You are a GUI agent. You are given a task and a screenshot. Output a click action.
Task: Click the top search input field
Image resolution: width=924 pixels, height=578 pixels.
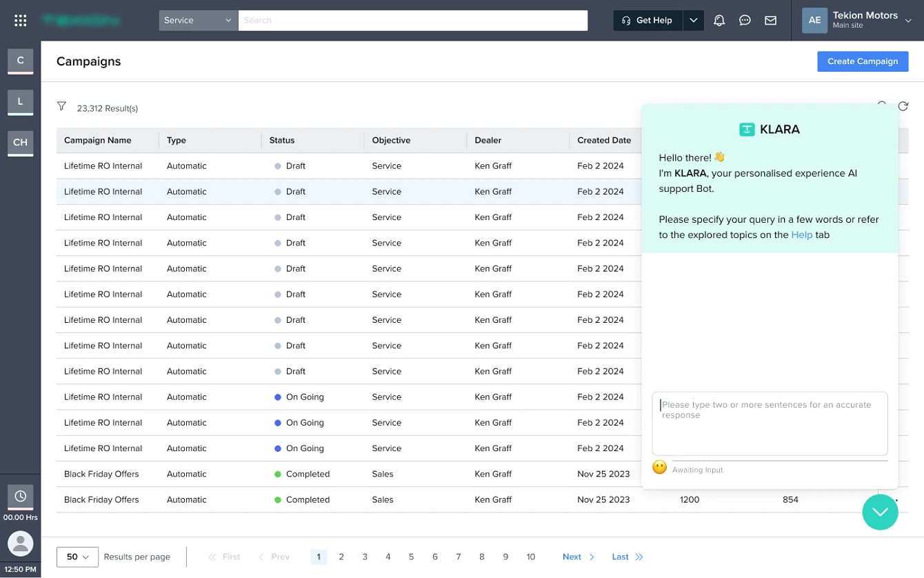pos(413,21)
